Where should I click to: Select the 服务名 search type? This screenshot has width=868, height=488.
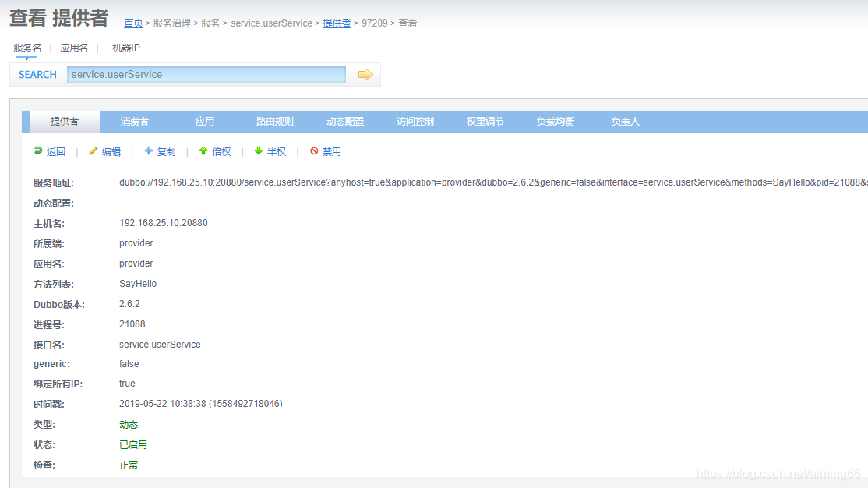27,48
